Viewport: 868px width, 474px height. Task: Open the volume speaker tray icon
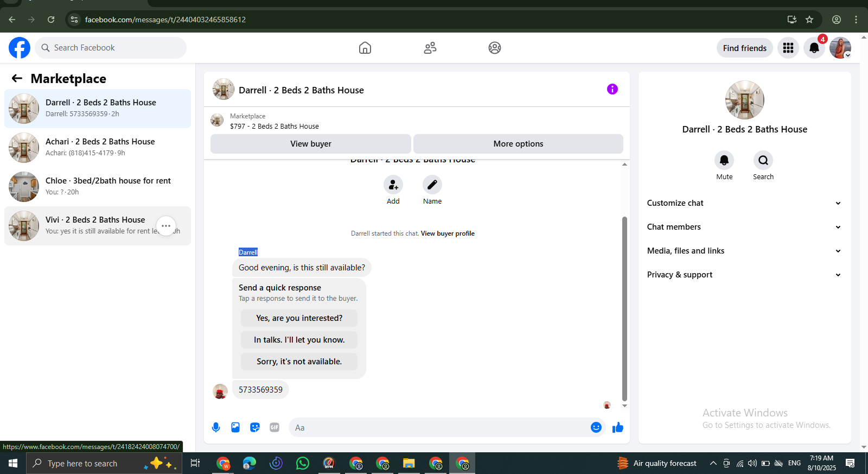752,463
